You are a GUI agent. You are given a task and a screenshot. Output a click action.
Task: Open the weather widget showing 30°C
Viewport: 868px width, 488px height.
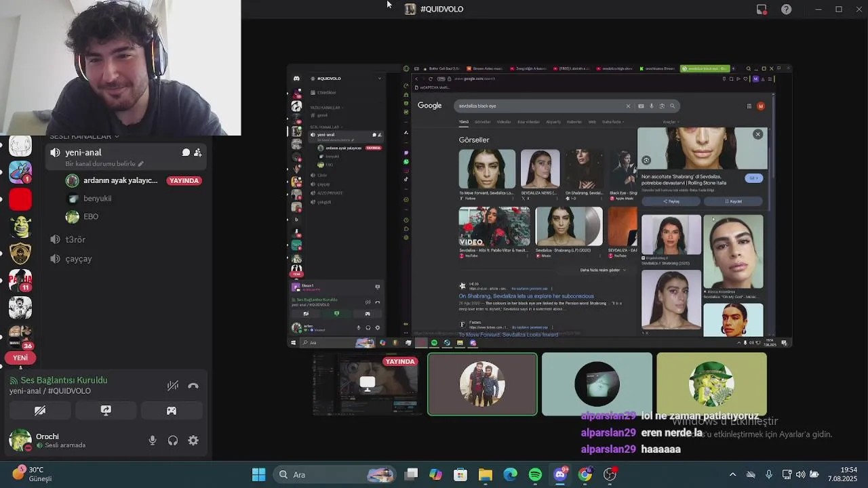pos(33,474)
